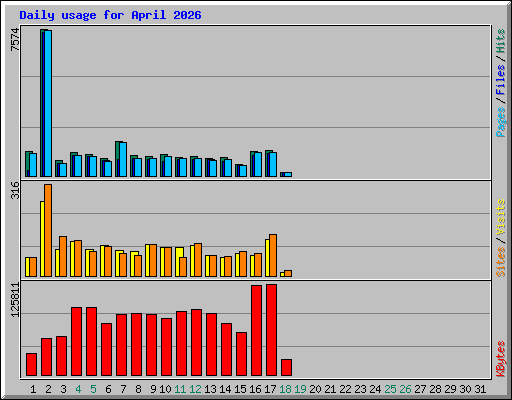The height and width of the screenshot is (400, 512).
Task: Click day label 4 on x-axis
Action: click(78, 389)
